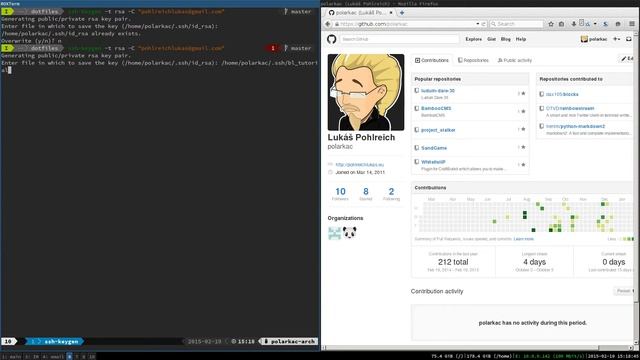Viewport: 640px width, 360px height.
Task: Star the ludum-dare-30 repository
Action: [x=523, y=93]
